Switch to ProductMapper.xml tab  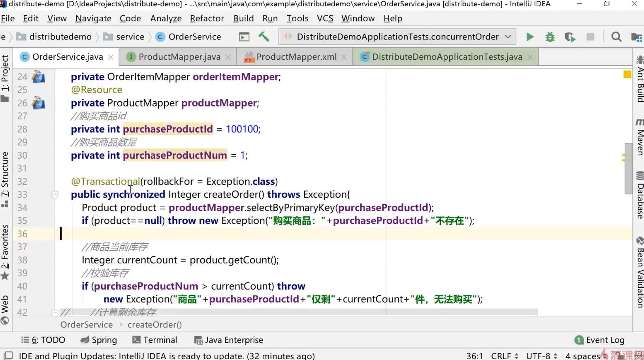(x=296, y=57)
